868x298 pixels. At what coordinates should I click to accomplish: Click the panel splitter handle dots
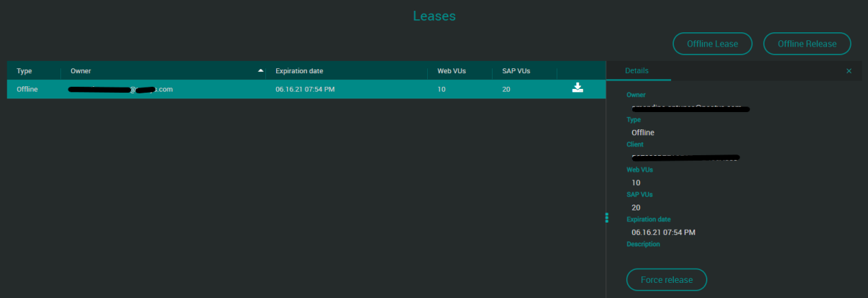[x=607, y=218]
